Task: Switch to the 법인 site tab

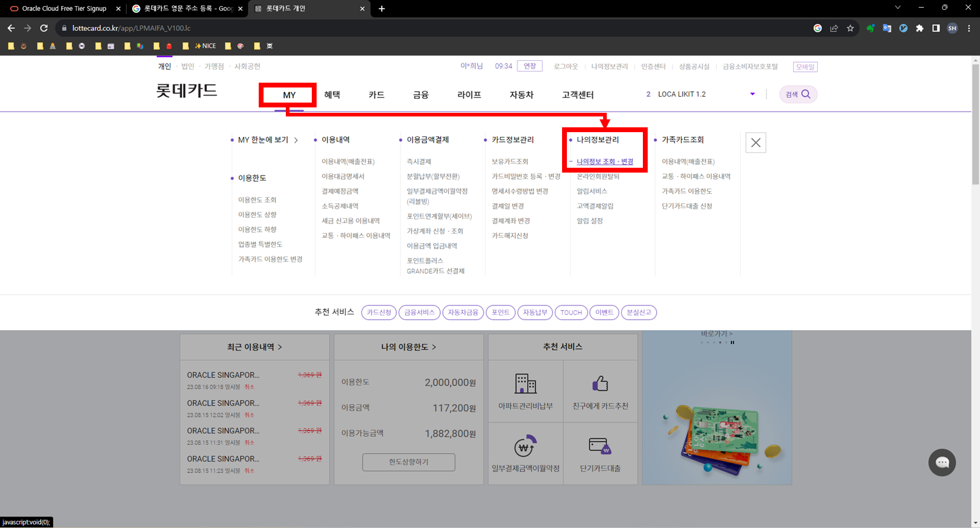Action: [188, 66]
